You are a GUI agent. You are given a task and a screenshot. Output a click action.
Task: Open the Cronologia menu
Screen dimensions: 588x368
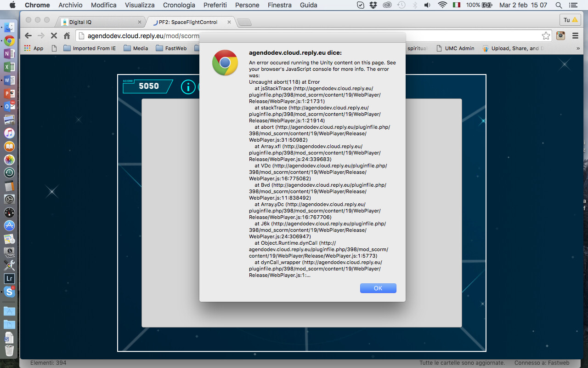click(179, 5)
